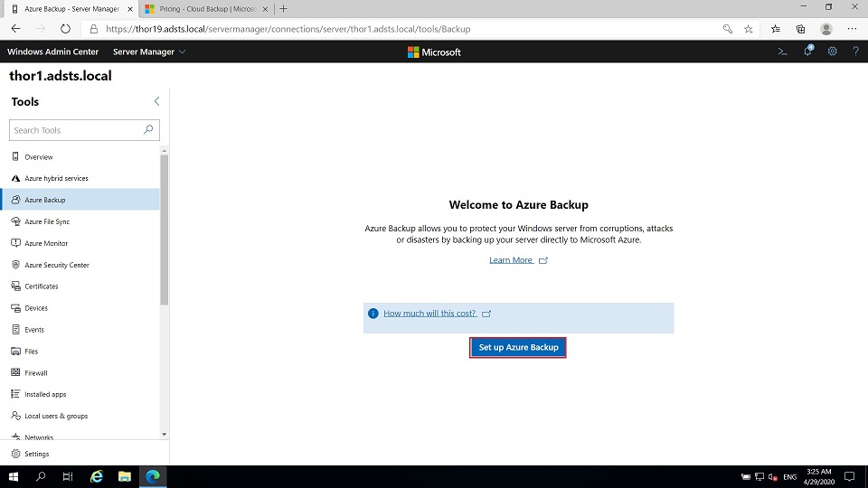Add page to favorites star
The height and width of the screenshot is (488, 868).
click(749, 29)
